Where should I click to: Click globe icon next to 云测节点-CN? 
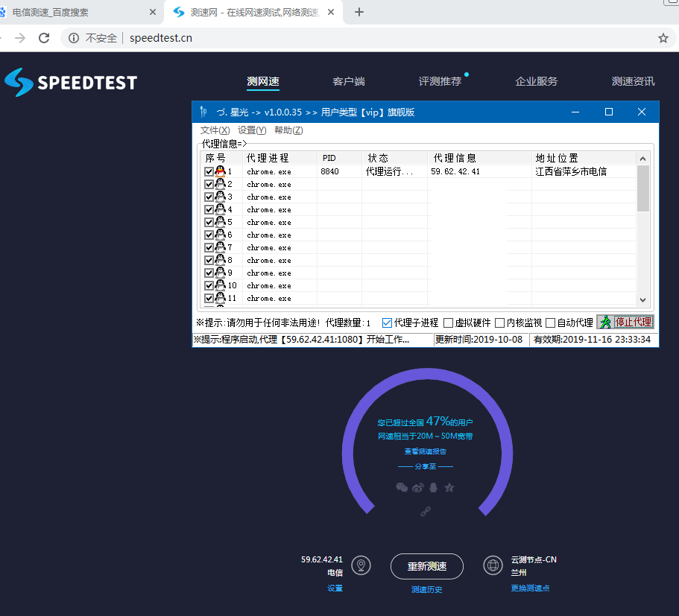click(x=493, y=565)
